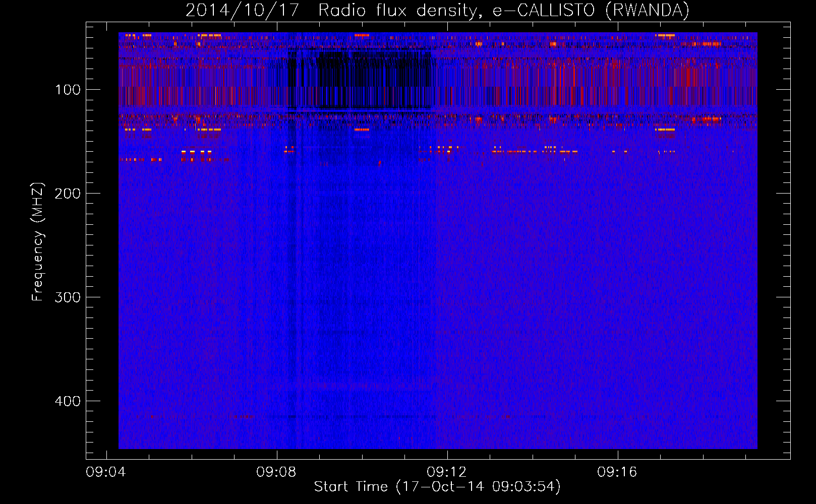The image size is (816, 504).
Task: Click the Start Time axis label
Action: tap(437, 487)
